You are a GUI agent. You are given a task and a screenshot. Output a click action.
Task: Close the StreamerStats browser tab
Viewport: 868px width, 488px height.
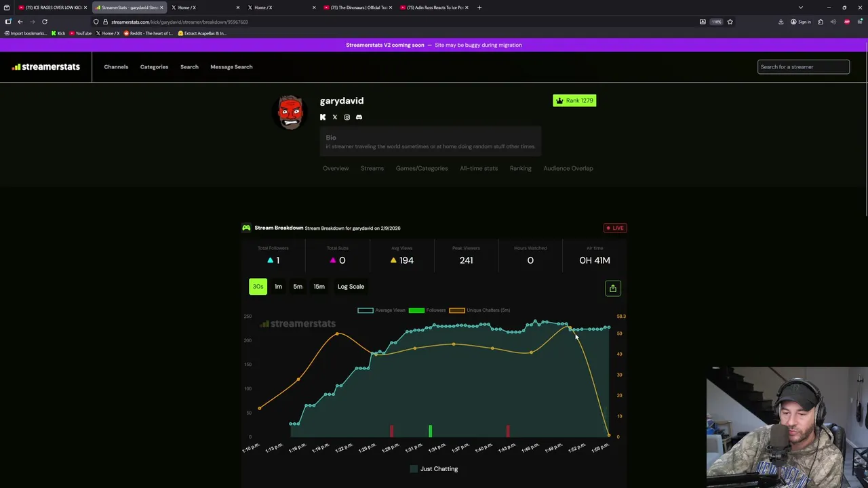pos(161,7)
